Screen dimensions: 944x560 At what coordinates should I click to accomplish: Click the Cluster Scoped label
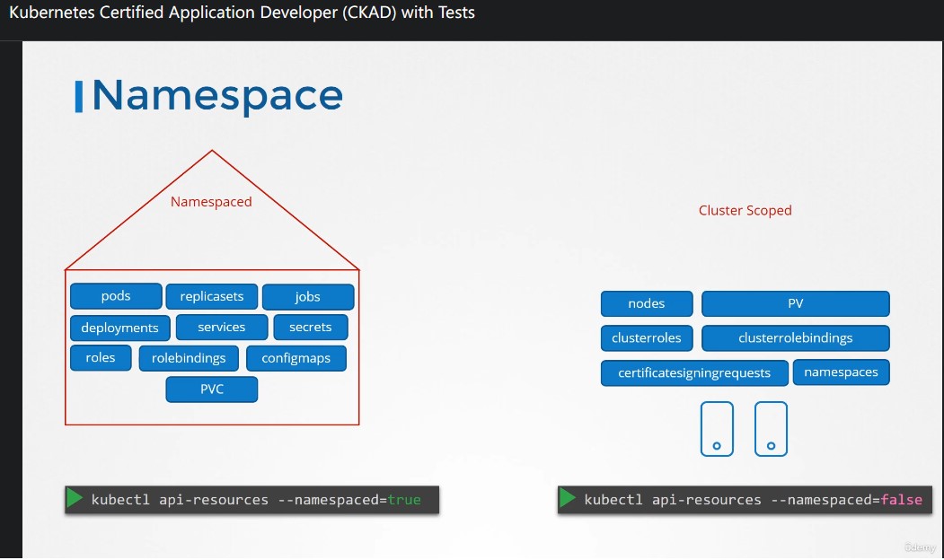[745, 211]
